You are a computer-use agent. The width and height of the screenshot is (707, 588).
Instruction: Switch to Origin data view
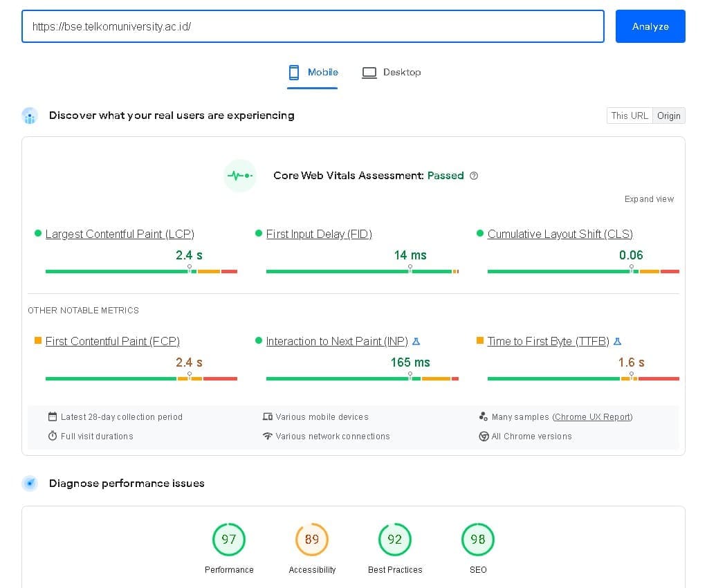668,116
